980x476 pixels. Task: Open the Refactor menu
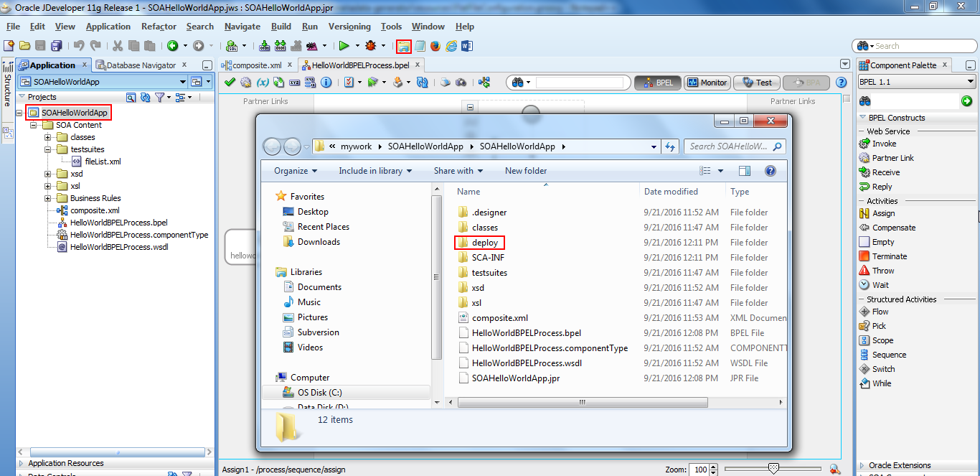pos(158,26)
